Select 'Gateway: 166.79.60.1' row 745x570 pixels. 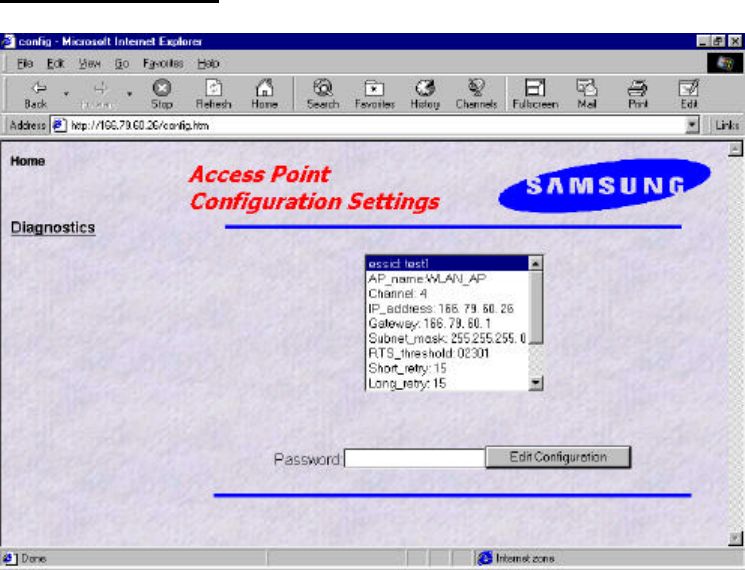point(447,323)
